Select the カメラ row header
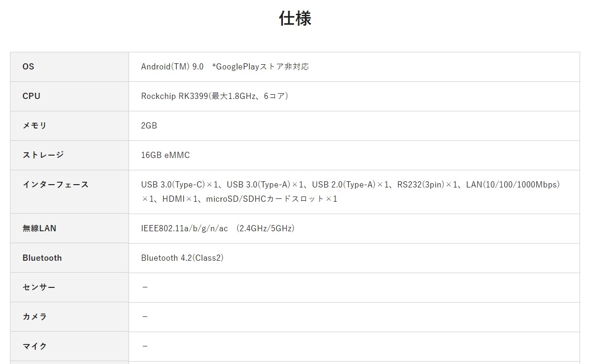Viewport: 592px width, 364px height. click(35, 317)
